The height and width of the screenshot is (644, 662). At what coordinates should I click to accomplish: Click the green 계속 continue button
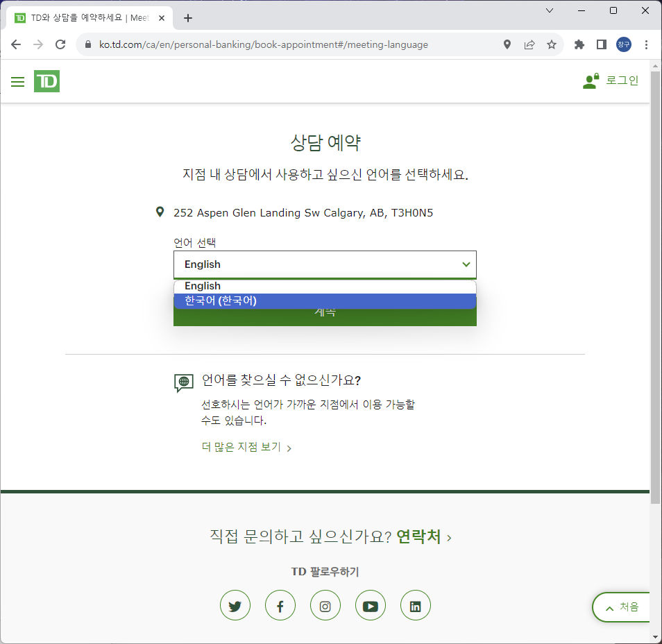(x=325, y=317)
